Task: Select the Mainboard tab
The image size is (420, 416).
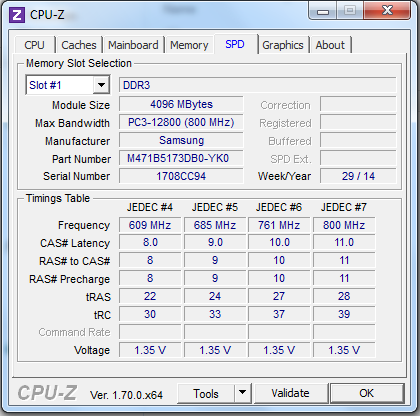Action: 133,45
